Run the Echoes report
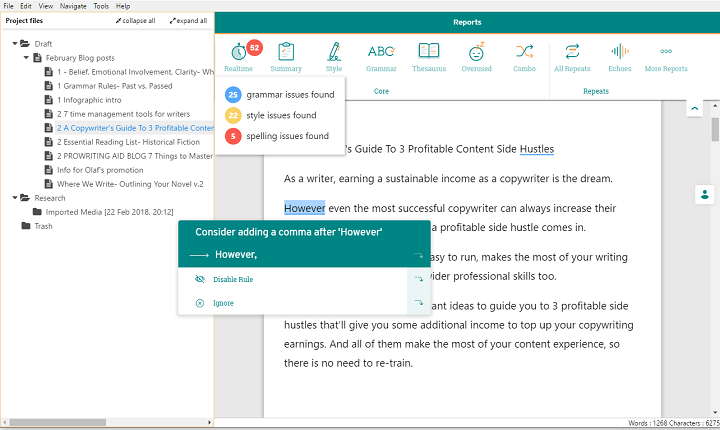Screen dimensions: 720x430 (x=620, y=57)
